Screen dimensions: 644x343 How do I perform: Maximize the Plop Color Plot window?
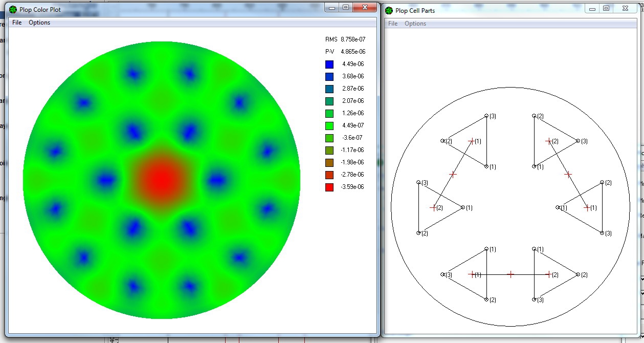[346, 7]
